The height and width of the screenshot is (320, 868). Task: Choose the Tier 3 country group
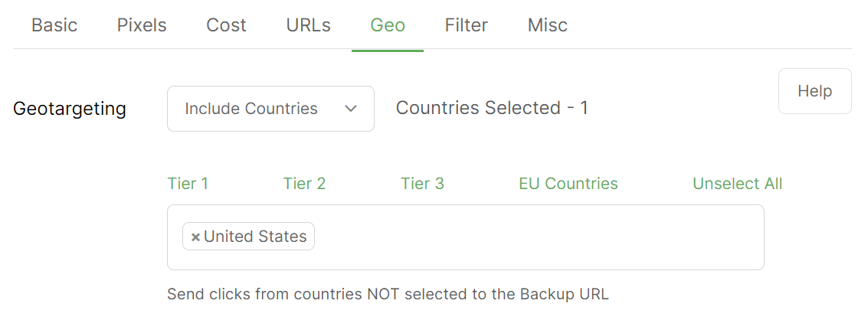coord(422,184)
